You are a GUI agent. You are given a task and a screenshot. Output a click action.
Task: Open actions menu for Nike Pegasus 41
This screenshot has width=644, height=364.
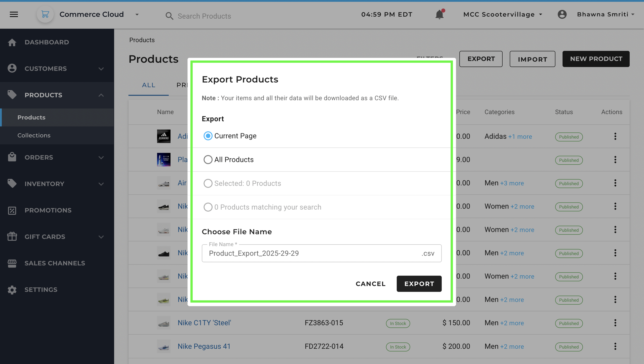pyautogui.click(x=615, y=346)
